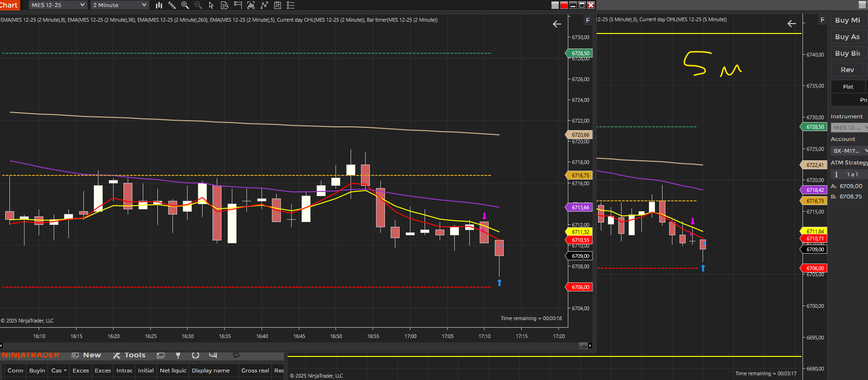
Task: Click the green 6728,50 price marker on 2 Minute chart
Action: [x=580, y=53]
